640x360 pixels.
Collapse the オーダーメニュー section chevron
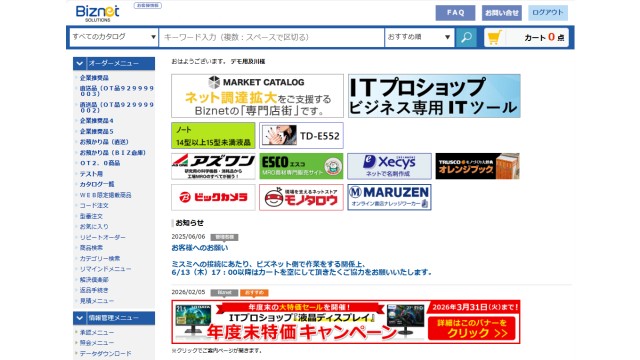pos(80,63)
